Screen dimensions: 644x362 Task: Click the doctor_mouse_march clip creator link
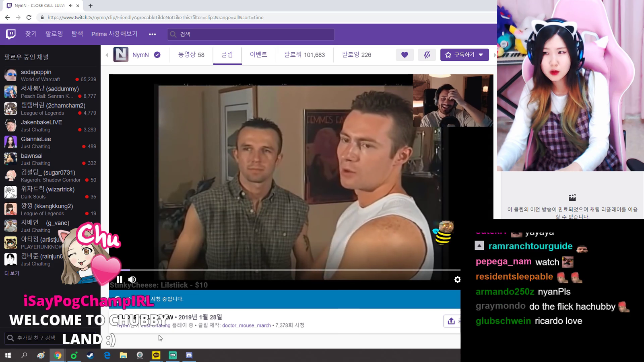246,325
